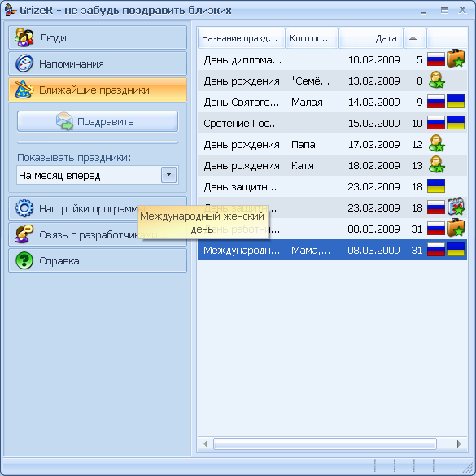
Task: Open the Справка section
Action: click(98, 260)
